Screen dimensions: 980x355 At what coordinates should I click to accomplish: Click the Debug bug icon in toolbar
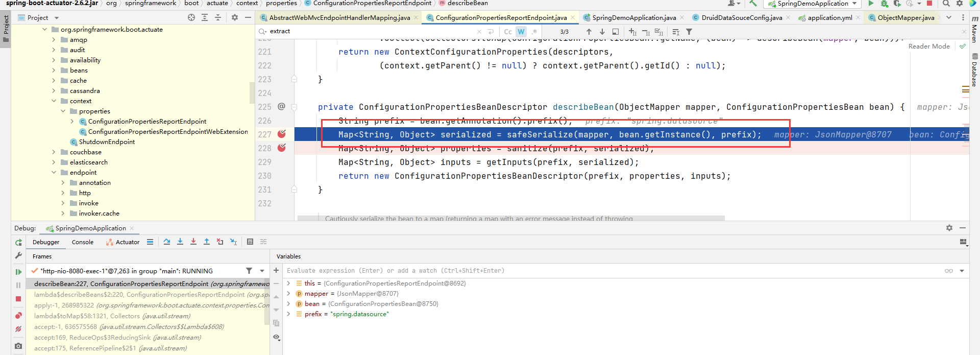click(x=884, y=3)
